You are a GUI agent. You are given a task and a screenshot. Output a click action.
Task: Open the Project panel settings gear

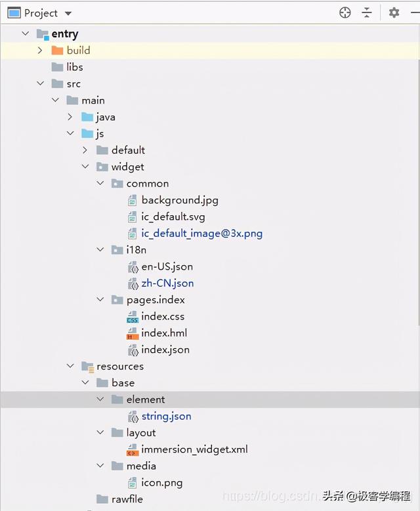click(394, 12)
